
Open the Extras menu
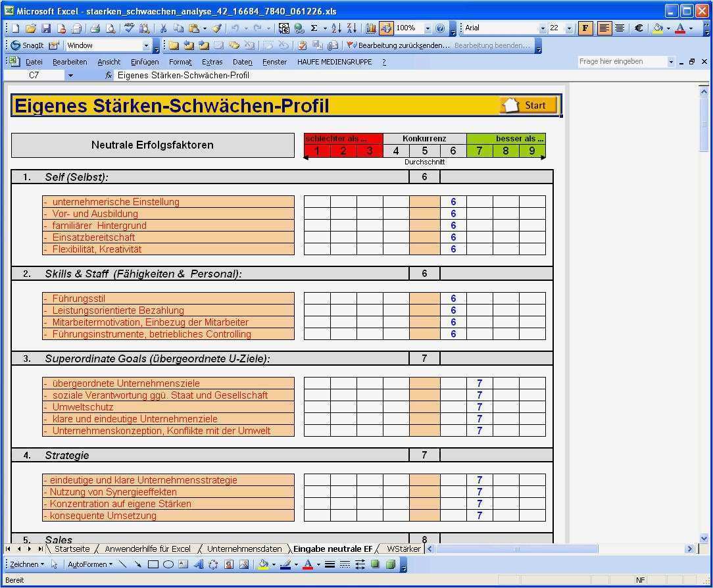(x=212, y=61)
